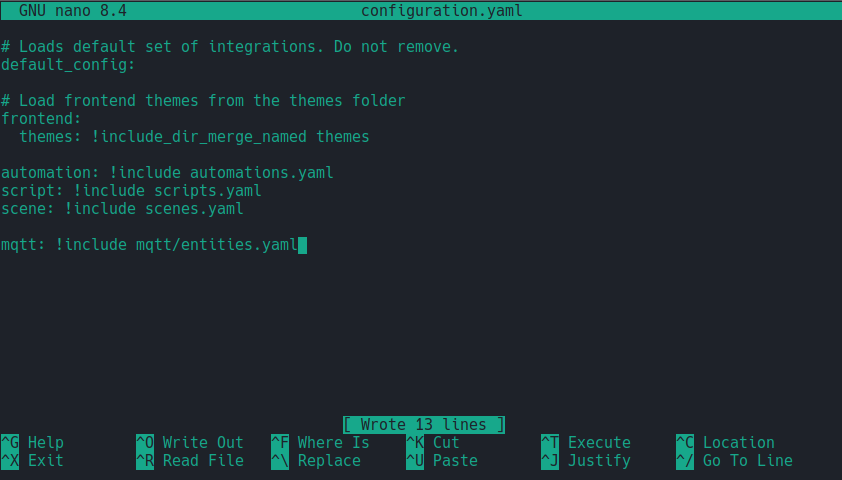Select the ^R Read File command

click(x=190, y=461)
